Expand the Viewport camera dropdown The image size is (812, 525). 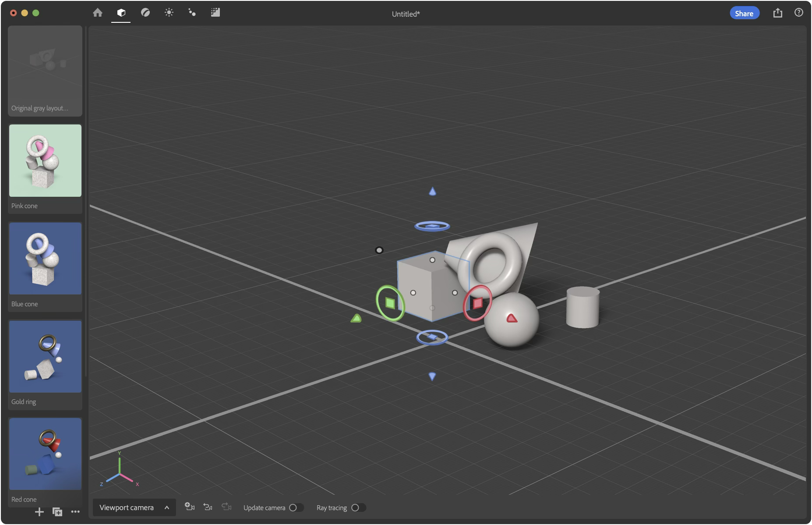(x=134, y=507)
